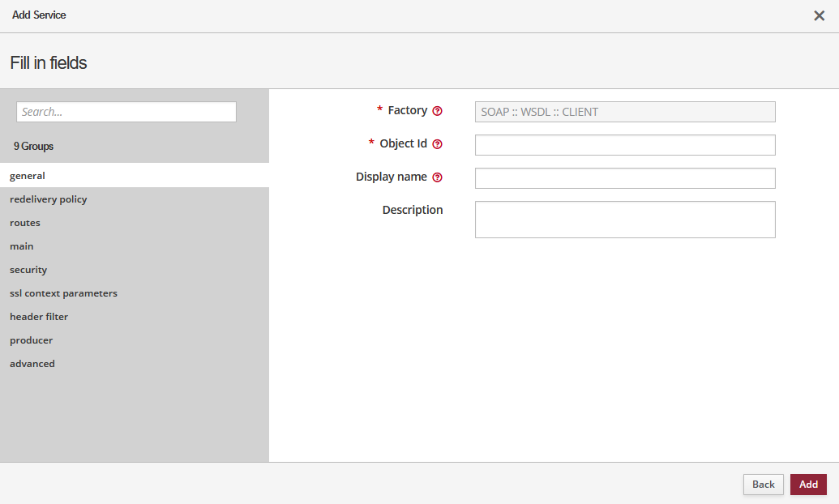Go to the header filter group

tap(39, 316)
